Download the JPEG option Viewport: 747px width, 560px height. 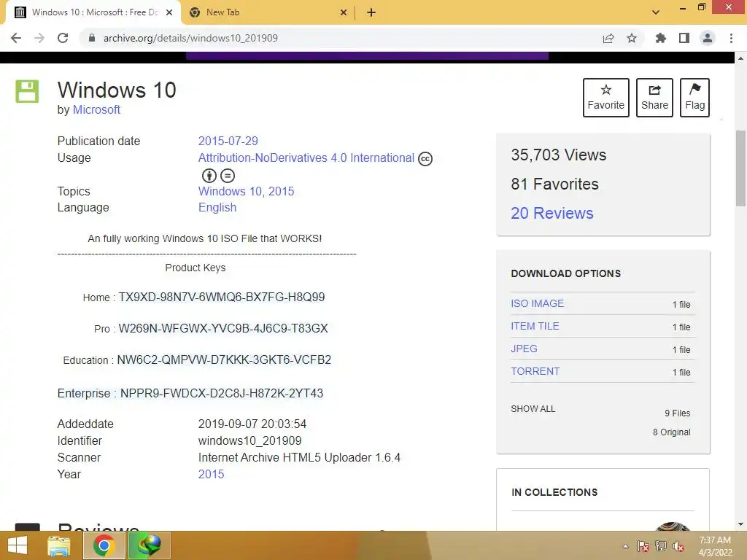pos(524,349)
